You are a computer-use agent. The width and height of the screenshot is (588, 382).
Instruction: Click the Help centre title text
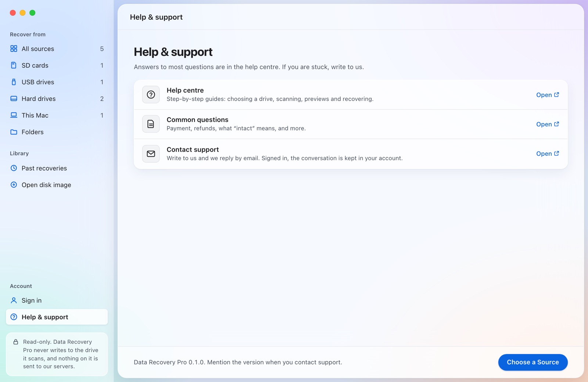[185, 90]
